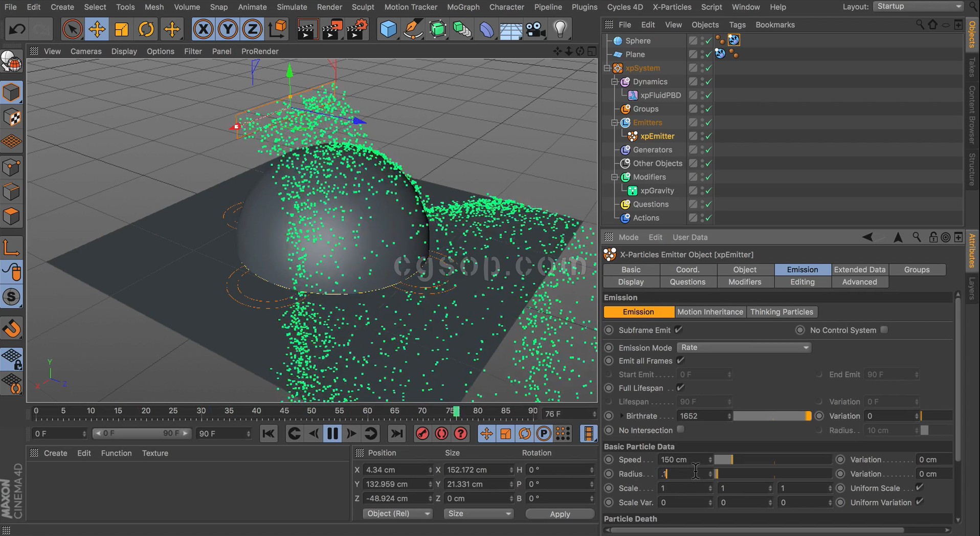980x536 pixels.
Task: Open the MoGraph menu
Action: 463,7
